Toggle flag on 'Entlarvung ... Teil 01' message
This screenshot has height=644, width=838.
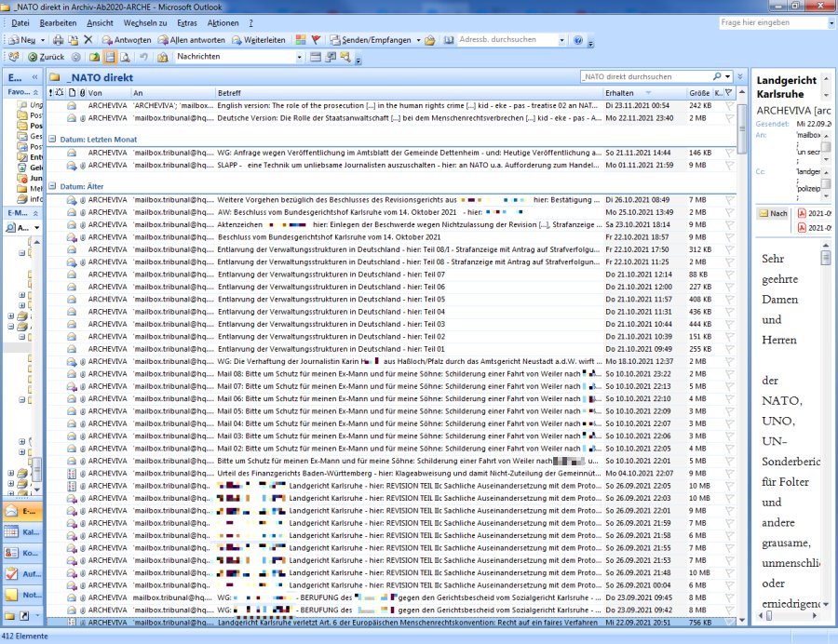pyautogui.click(x=729, y=349)
